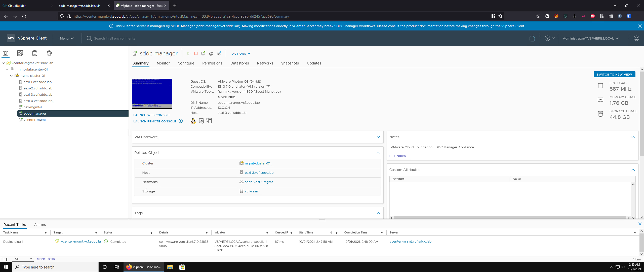Click the Take Snapshot toolbar icon
Image resolution: width=644 pixels, height=272 pixels.
pos(219,53)
